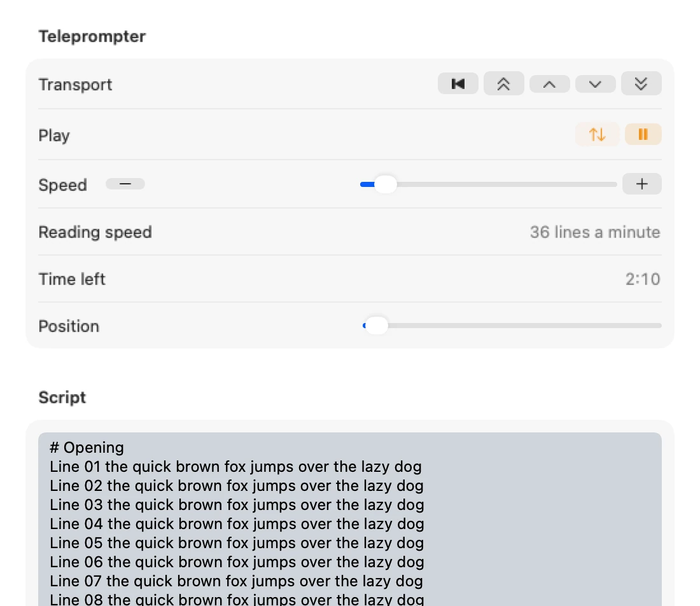Click the Reading speed label
Viewport: 700px width, 606px height.
click(95, 232)
